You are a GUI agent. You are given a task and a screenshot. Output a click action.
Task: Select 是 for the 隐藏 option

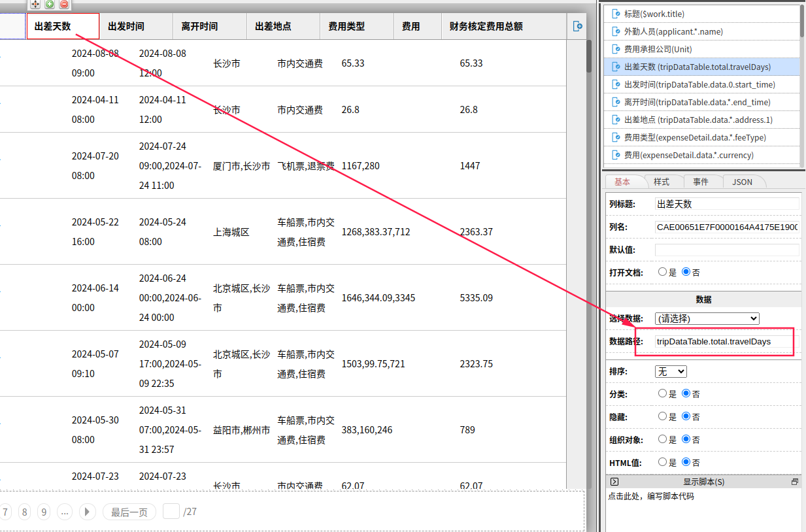[x=662, y=416]
